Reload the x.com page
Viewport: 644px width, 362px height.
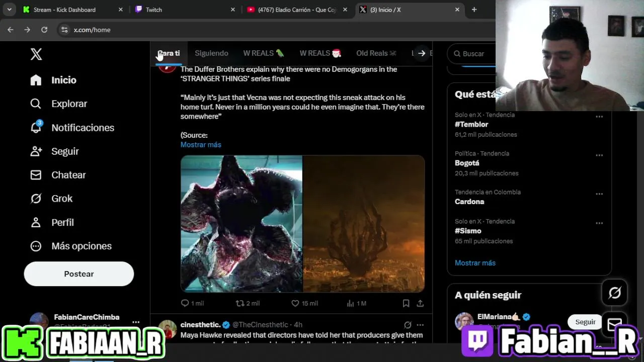point(44,30)
